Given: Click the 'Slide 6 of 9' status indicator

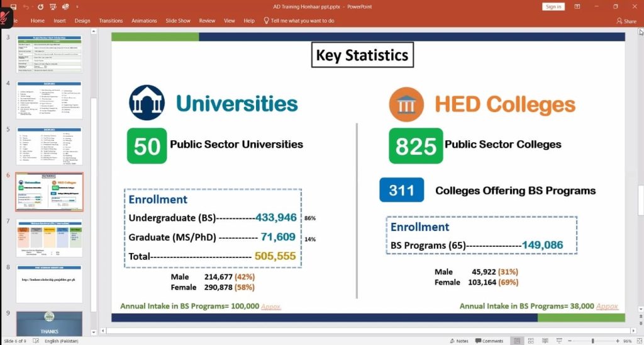Looking at the screenshot, I should (x=15, y=341).
